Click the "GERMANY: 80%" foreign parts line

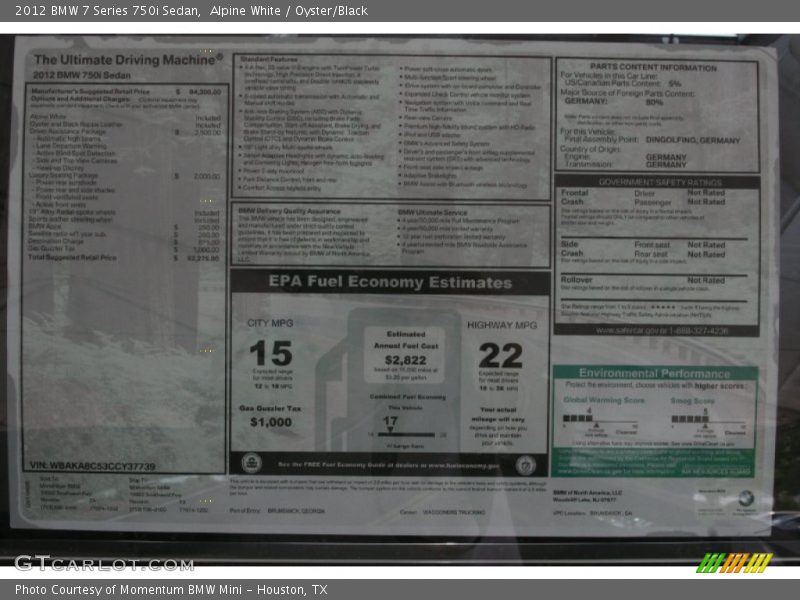(614, 102)
